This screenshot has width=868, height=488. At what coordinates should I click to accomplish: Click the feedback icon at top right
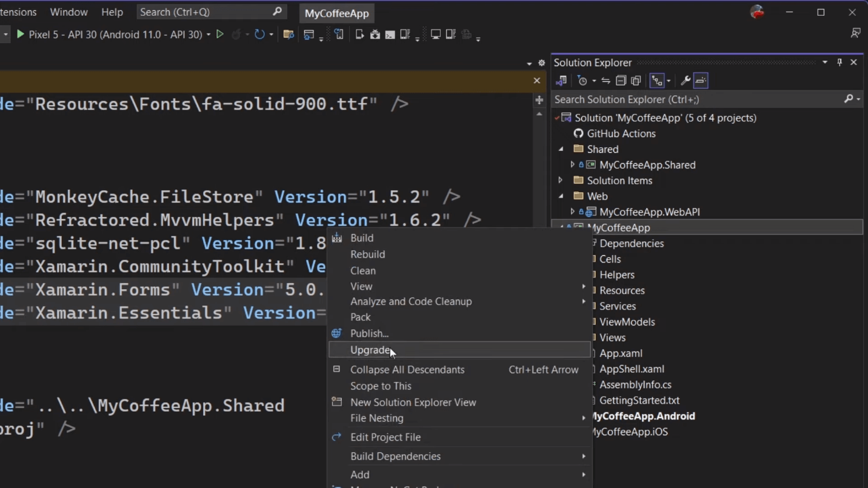tap(855, 33)
